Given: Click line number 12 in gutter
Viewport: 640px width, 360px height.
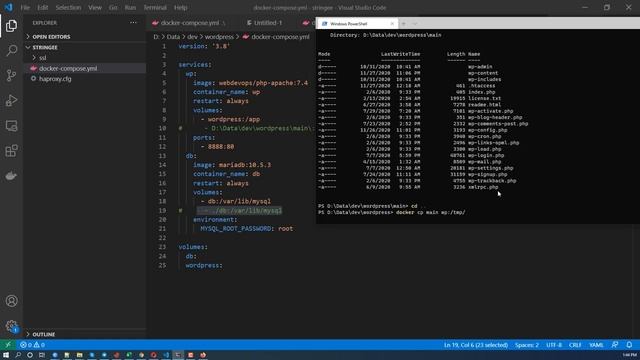Looking at the screenshot, I should tap(162, 147).
